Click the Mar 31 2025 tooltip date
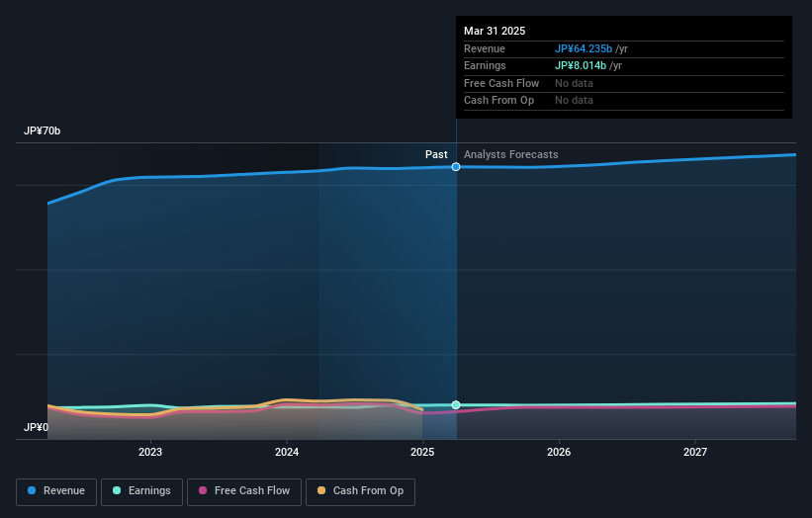The image size is (812, 518). (x=495, y=31)
